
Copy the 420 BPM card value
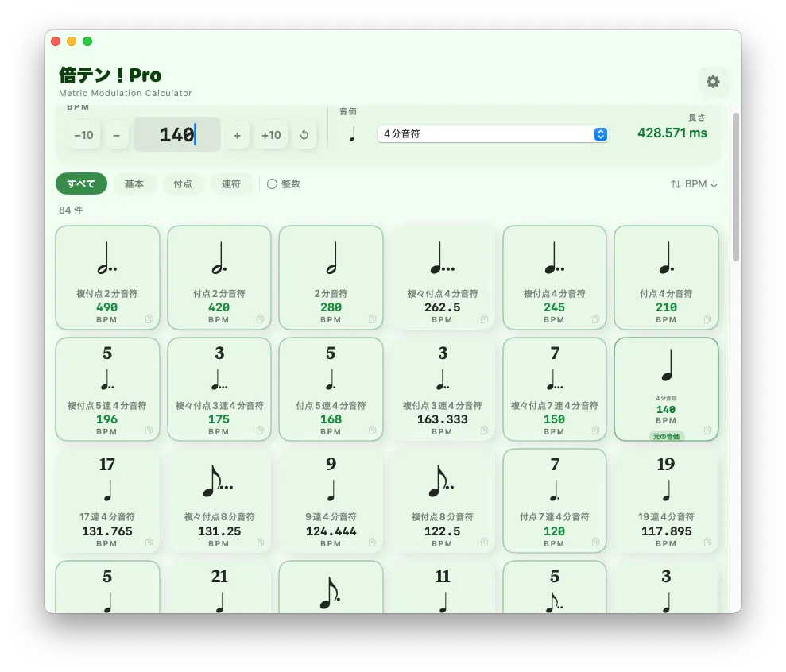click(260, 319)
